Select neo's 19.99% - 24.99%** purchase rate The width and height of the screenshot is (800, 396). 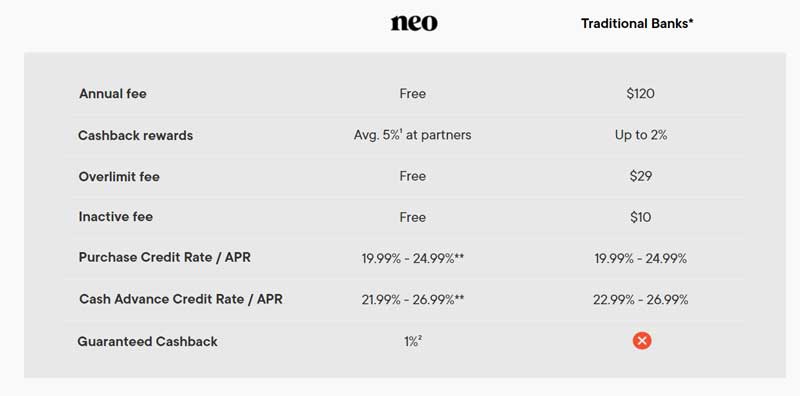(x=413, y=259)
